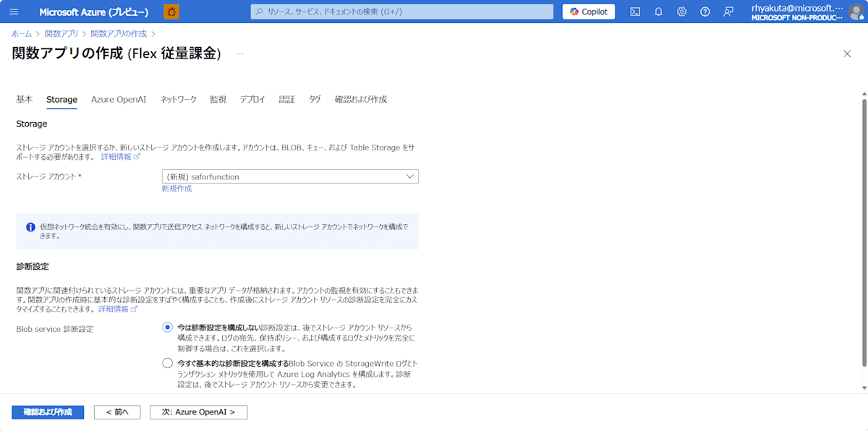Open the タグ tab
The width and height of the screenshot is (868, 431).
[315, 99]
